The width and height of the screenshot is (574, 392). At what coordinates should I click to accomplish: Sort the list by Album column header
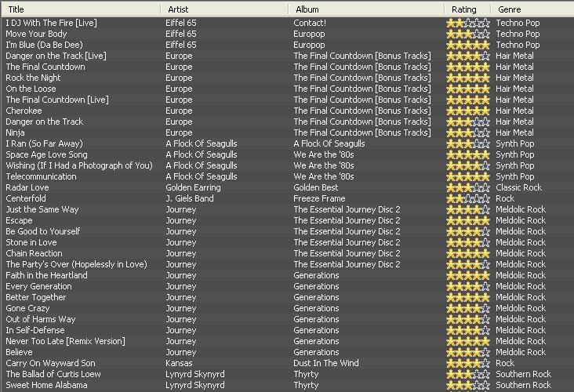[x=366, y=9]
